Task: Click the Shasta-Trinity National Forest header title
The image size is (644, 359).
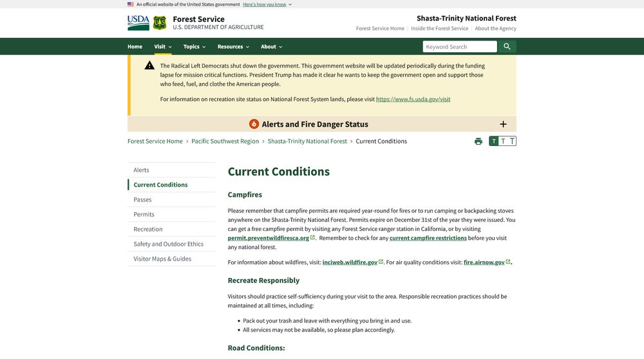Action: point(466,18)
